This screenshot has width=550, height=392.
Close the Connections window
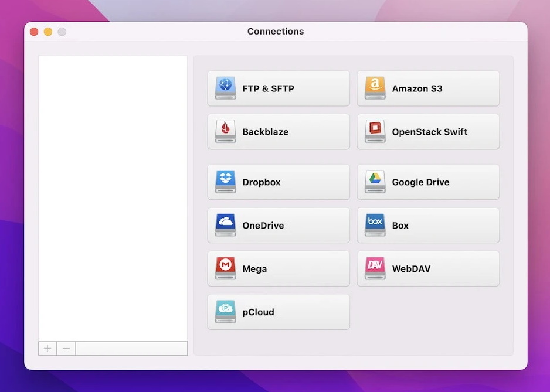pyautogui.click(x=34, y=32)
